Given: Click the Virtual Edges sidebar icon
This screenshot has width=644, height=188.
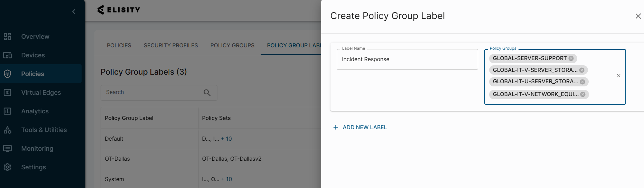Looking at the screenshot, I should (8, 93).
